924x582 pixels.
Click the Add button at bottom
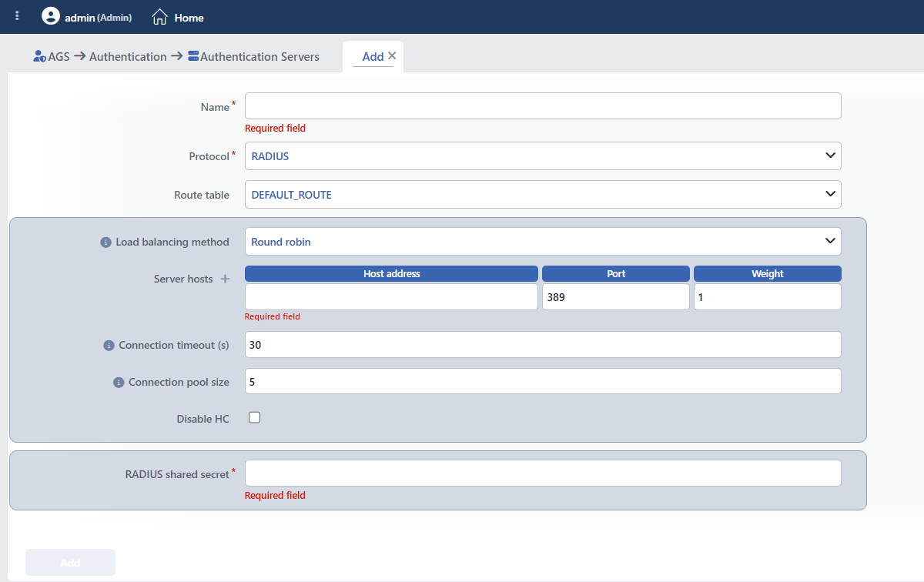pyautogui.click(x=70, y=563)
